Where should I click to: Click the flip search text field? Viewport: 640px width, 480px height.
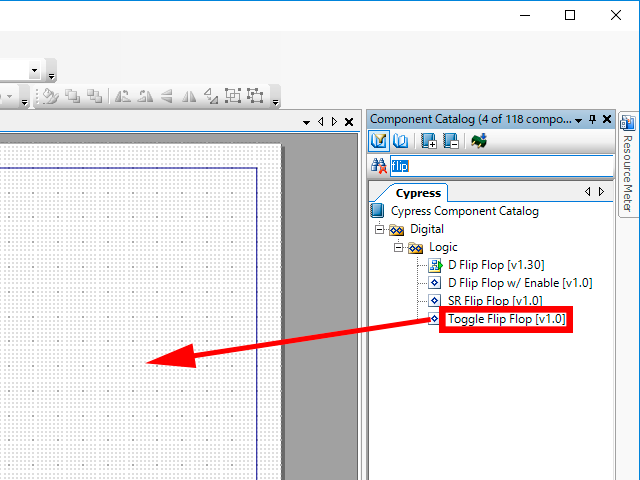pyautogui.click(x=502, y=166)
